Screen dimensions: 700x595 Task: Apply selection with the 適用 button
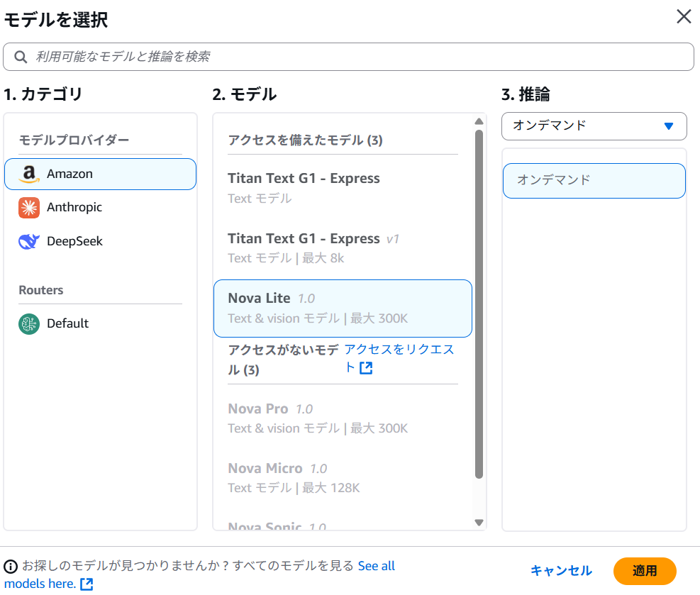click(645, 571)
